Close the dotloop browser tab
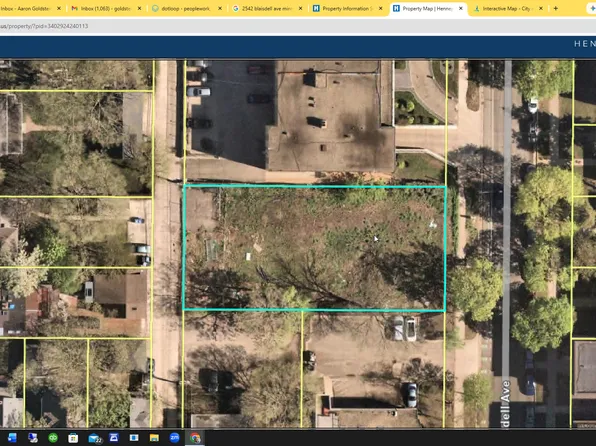596x446 pixels. (x=220, y=8)
